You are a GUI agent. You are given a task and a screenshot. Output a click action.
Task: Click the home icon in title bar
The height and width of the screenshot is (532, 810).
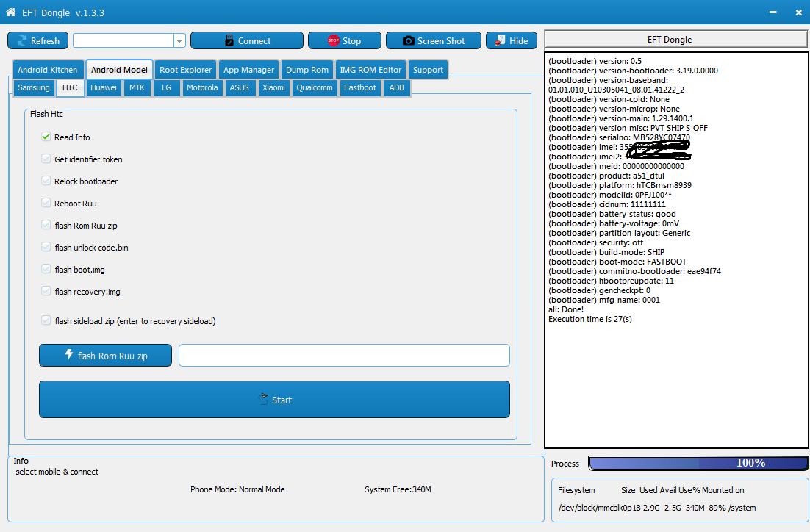tap(10, 12)
